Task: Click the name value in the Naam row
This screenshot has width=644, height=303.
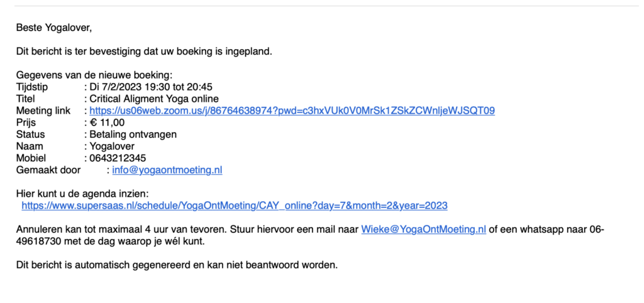Action: pos(112,146)
